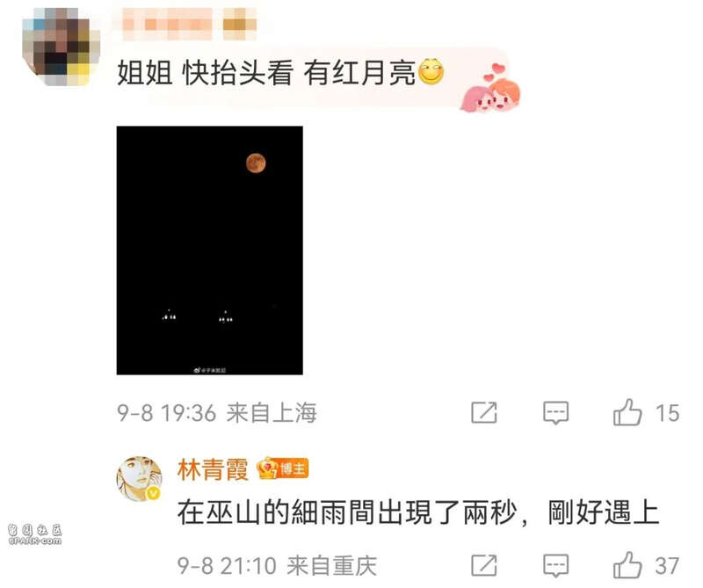
Task: Tap the smiley emoji after 有红月亮
Action: (431, 72)
